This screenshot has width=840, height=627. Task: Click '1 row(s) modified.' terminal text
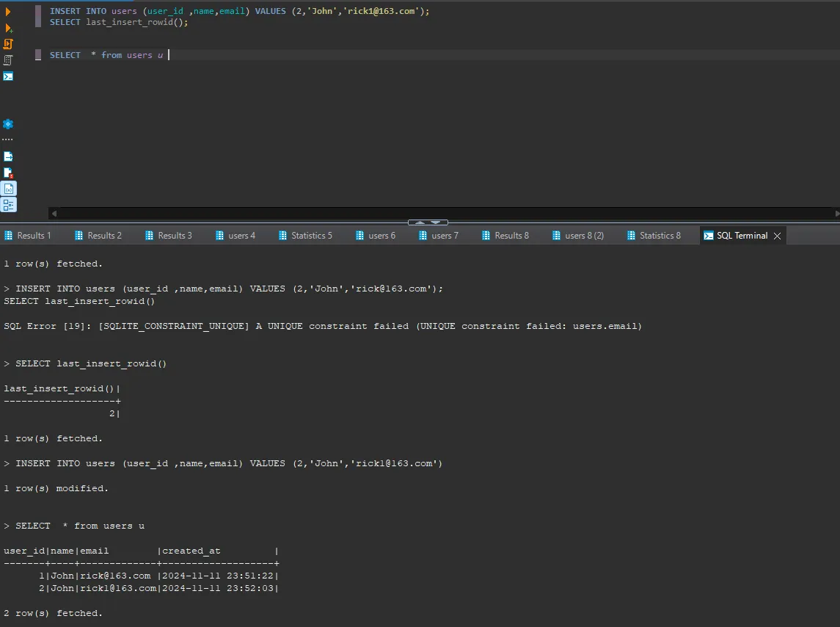pyautogui.click(x=56, y=489)
